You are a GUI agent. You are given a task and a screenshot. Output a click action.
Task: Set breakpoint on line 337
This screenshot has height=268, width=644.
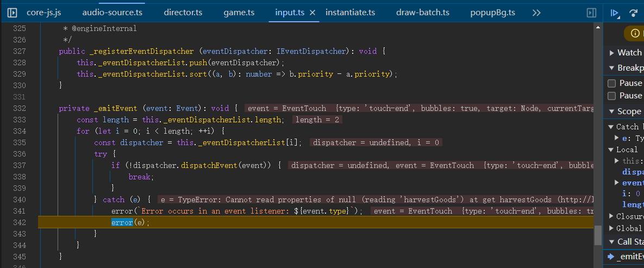click(x=20, y=165)
